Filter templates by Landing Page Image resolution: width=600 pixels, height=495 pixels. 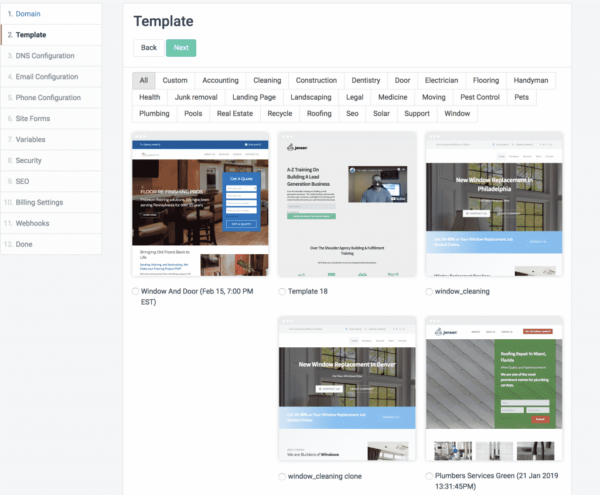click(254, 97)
